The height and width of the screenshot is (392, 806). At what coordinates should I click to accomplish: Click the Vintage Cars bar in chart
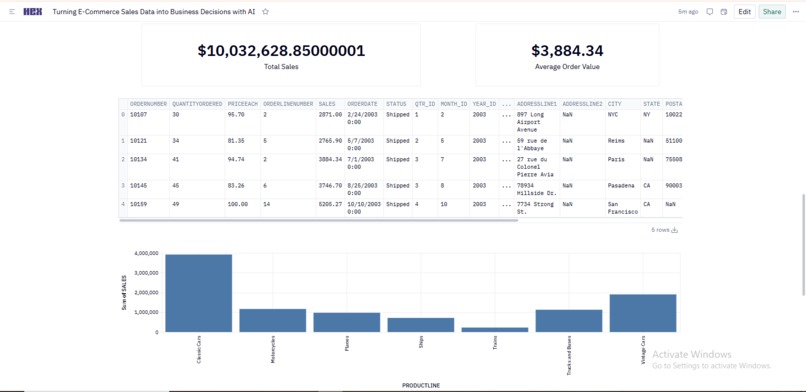[643, 313]
